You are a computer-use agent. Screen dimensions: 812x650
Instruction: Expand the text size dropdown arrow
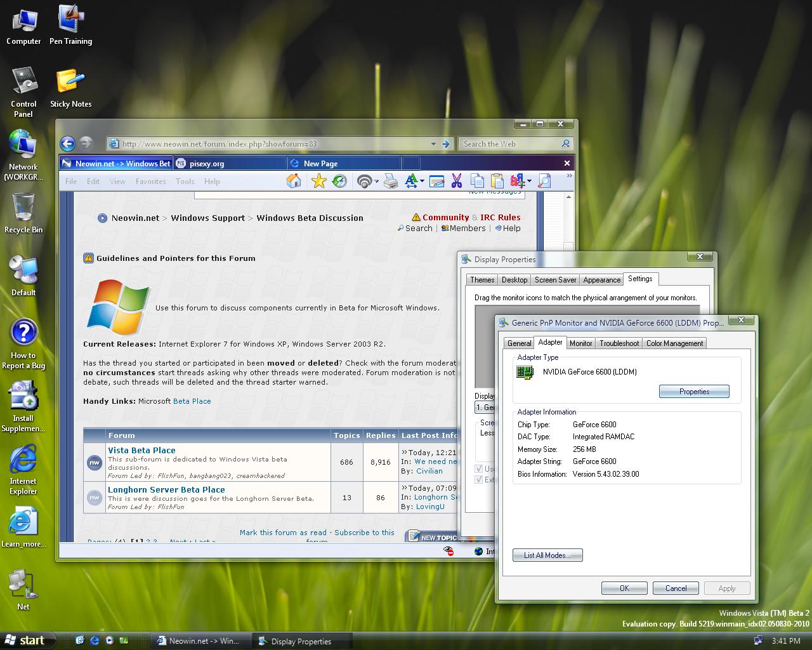pyautogui.click(x=421, y=182)
